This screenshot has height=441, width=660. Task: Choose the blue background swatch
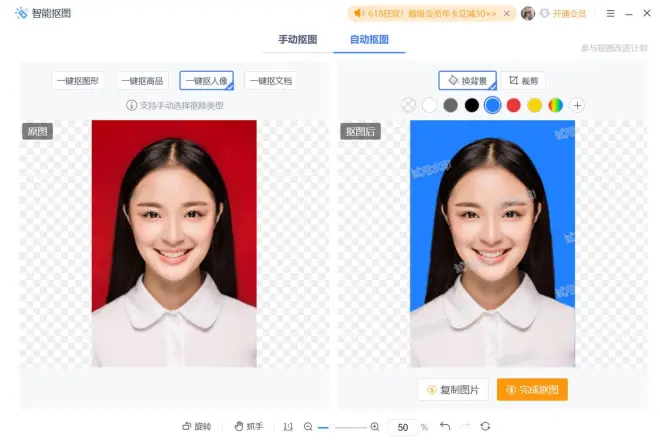pyautogui.click(x=492, y=105)
